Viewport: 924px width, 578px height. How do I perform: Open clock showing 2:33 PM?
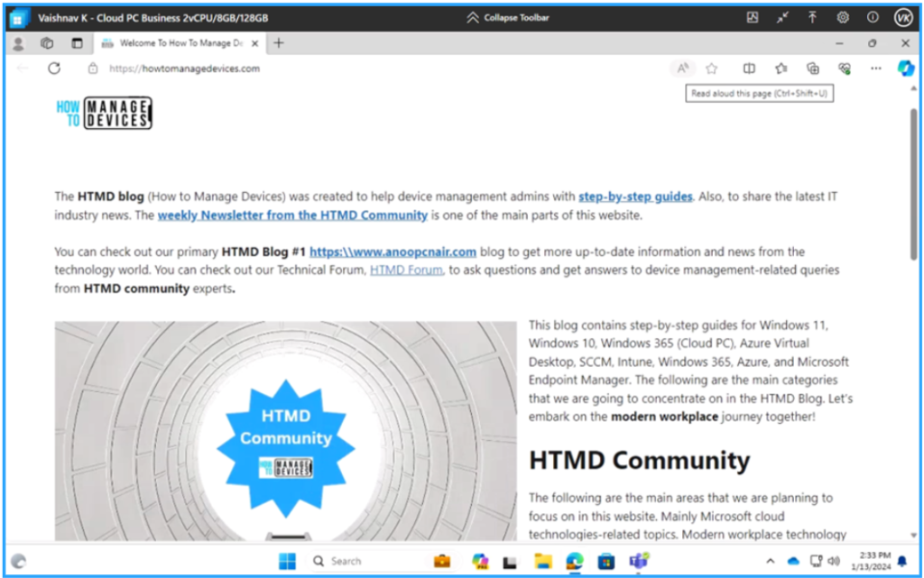[x=871, y=561]
